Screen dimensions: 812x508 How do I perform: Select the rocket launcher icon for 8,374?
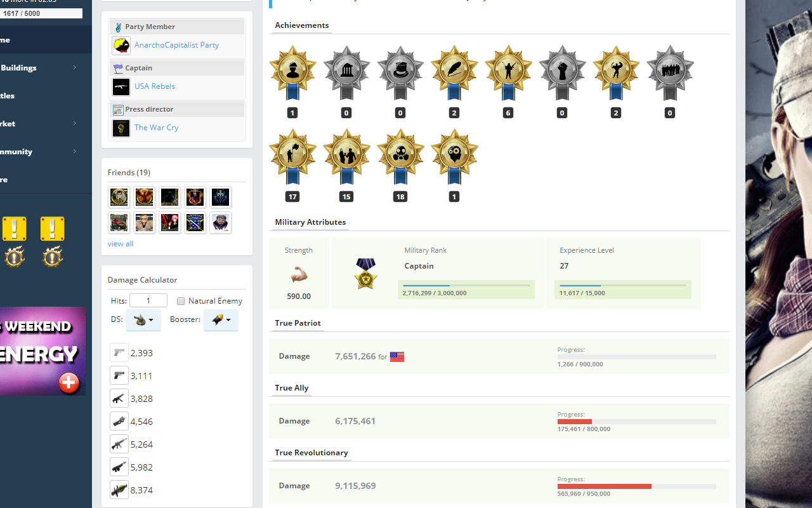[x=119, y=490]
